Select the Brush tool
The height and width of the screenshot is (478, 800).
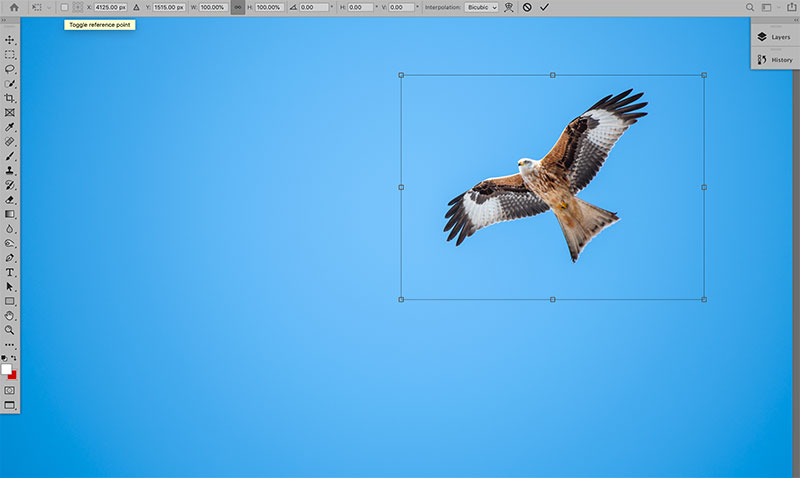click(x=10, y=156)
